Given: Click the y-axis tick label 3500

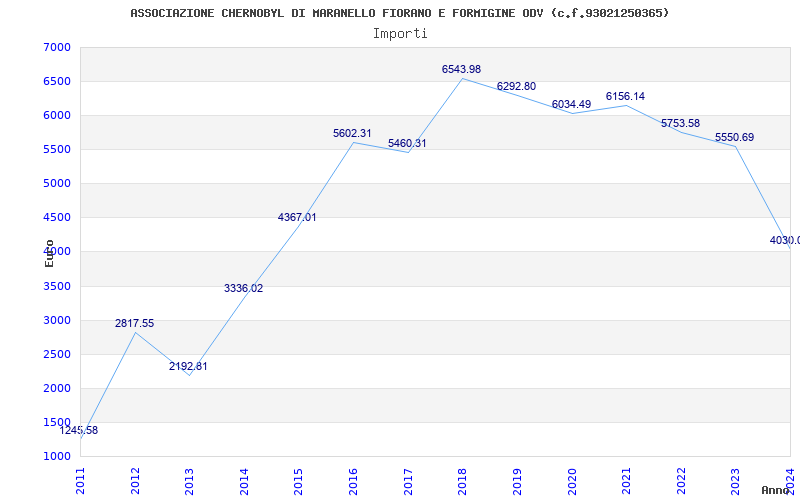Looking at the screenshot, I should tap(57, 286).
